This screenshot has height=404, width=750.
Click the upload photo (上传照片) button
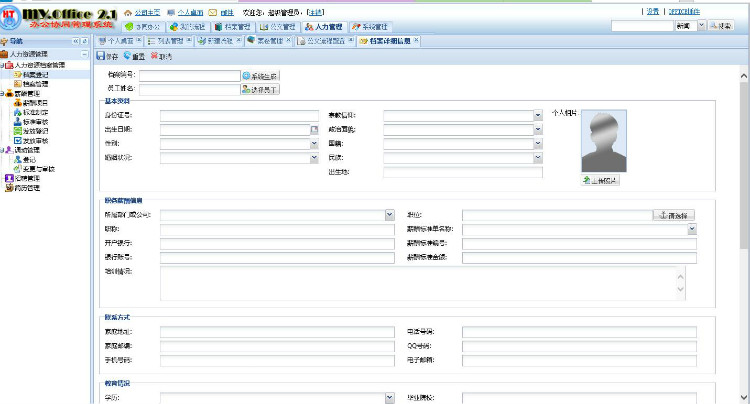click(x=600, y=180)
